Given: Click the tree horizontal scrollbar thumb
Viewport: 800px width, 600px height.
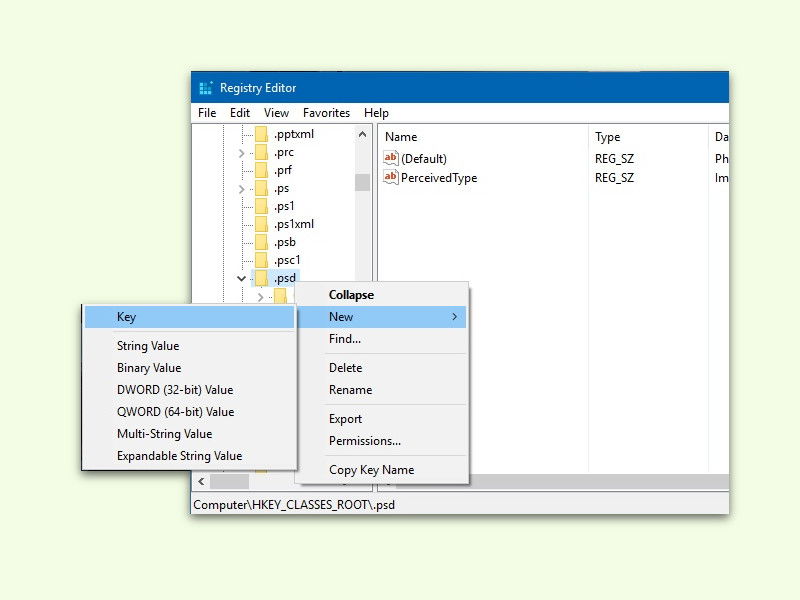Looking at the screenshot, I should pyautogui.click(x=230, y=481).
